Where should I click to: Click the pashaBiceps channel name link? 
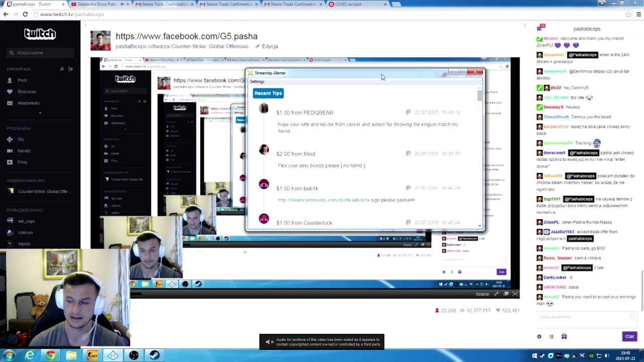(x=131, y=46)
